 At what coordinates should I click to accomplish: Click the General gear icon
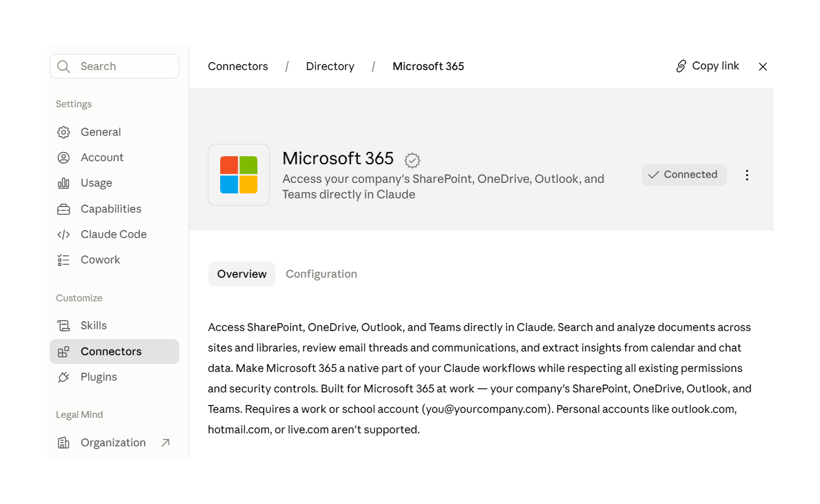point(63,132)
